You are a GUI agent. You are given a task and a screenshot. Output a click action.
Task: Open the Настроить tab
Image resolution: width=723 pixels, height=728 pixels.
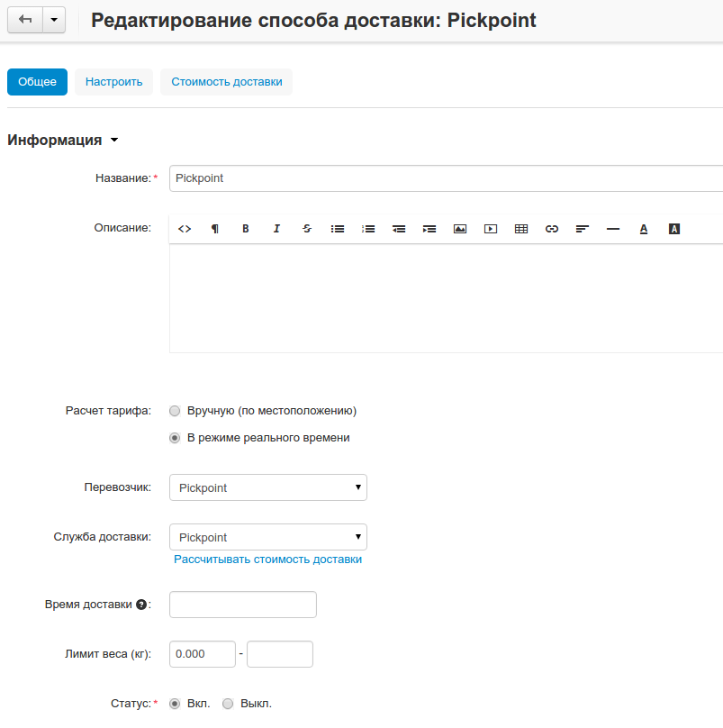[x=113, y=82]
